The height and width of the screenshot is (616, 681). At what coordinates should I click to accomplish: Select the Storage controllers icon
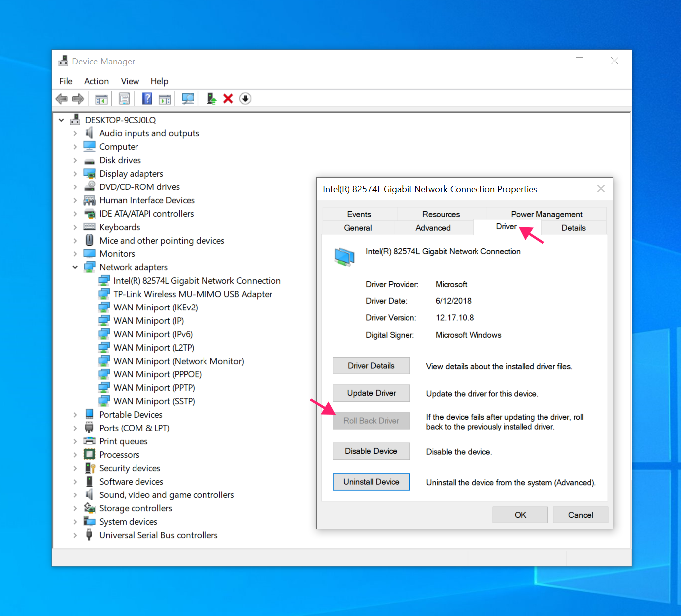pos(90,508)
